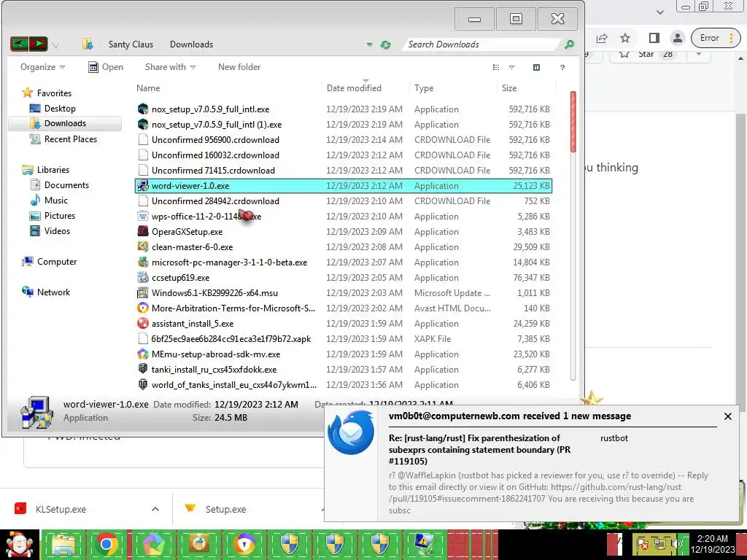Toggle the Chrome side panel button

pyautogui.click(x=654, y=38)
